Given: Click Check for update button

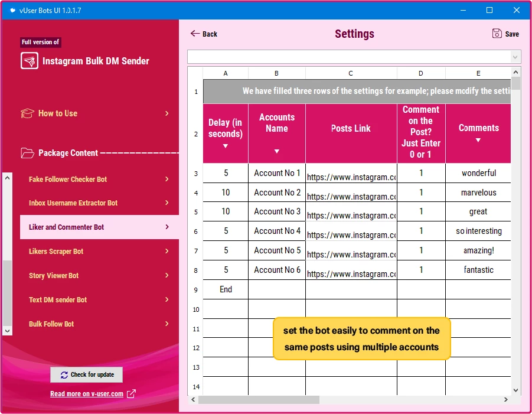Looking at the screenshot, I should (87, 374).
